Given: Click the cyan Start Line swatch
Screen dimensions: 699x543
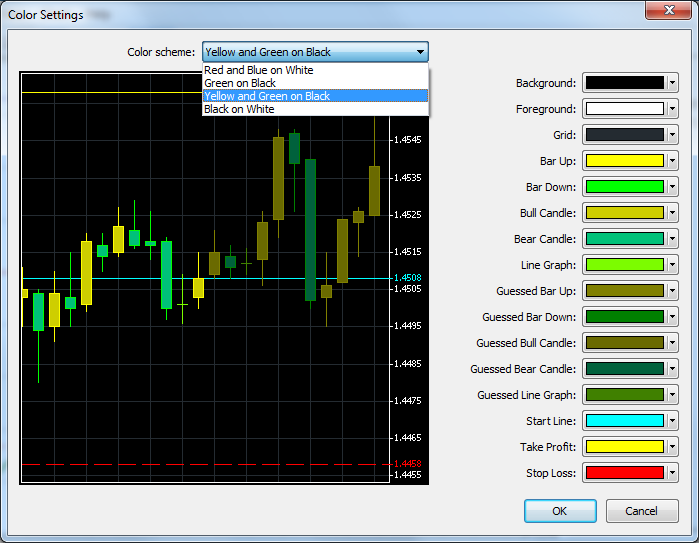Looking at the screenshot, I should pos(625,421).
